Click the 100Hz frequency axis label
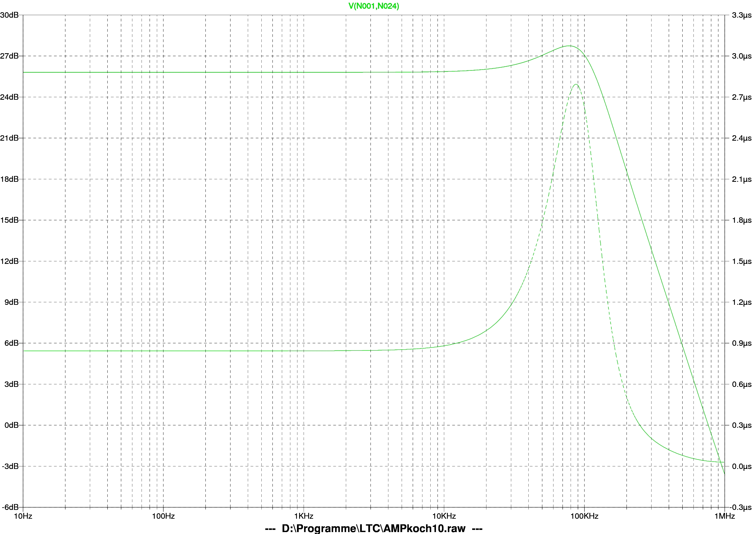This screenshot has height=534, width=756. tap(163, 516)
